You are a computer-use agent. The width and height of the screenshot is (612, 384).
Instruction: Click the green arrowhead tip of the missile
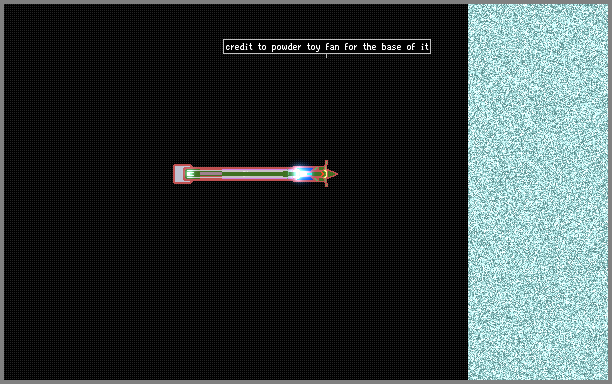pyautogui.click(x=333, y=174)
